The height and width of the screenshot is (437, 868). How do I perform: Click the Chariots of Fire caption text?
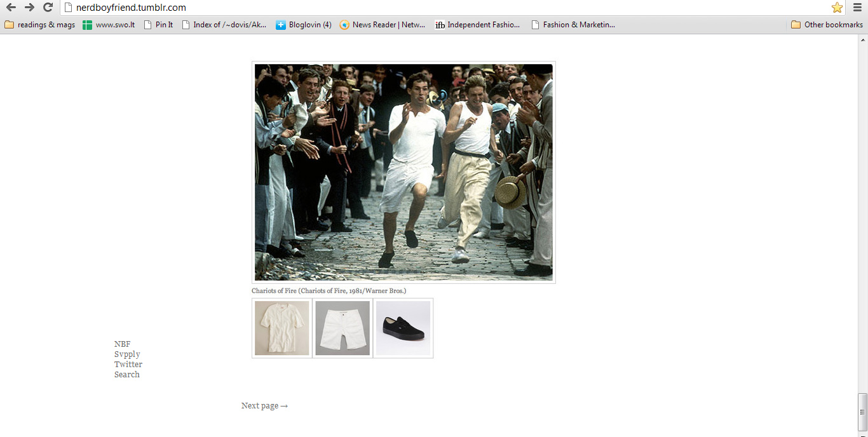coord(329,291)
